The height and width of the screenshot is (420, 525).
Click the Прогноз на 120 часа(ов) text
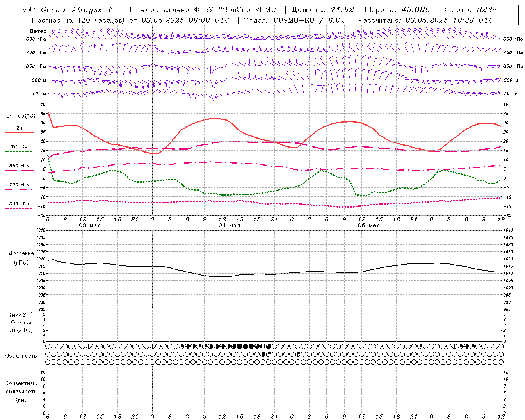point(79,20)
